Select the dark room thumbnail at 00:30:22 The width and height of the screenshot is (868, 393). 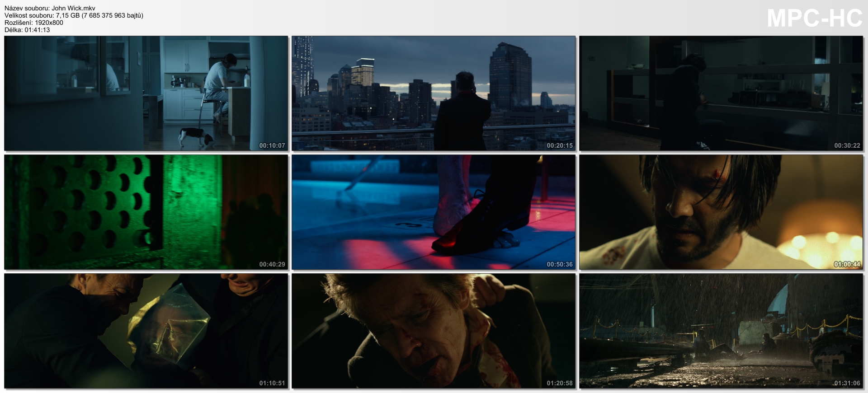721,94
